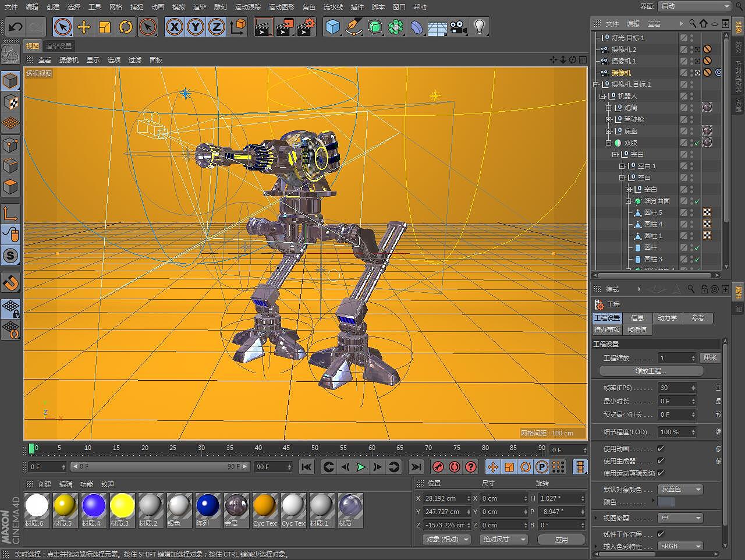Click the light bulb icon

[x=479, y=27]
